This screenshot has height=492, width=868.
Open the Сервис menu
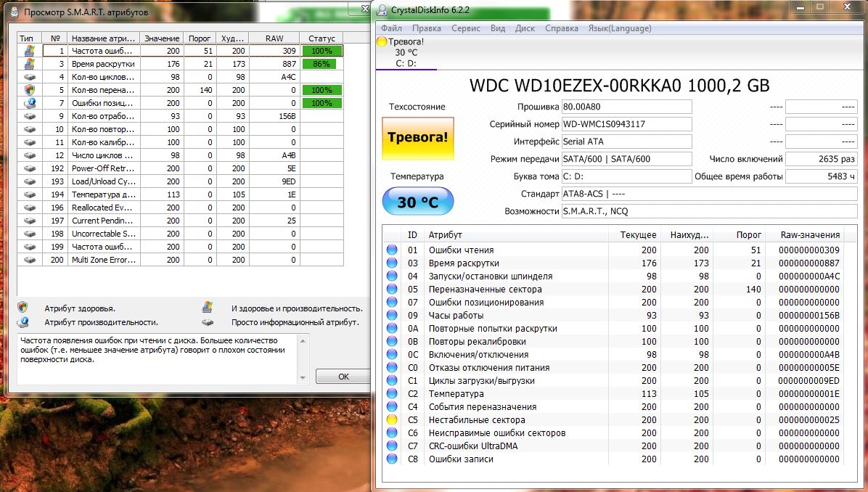point(465,28)
